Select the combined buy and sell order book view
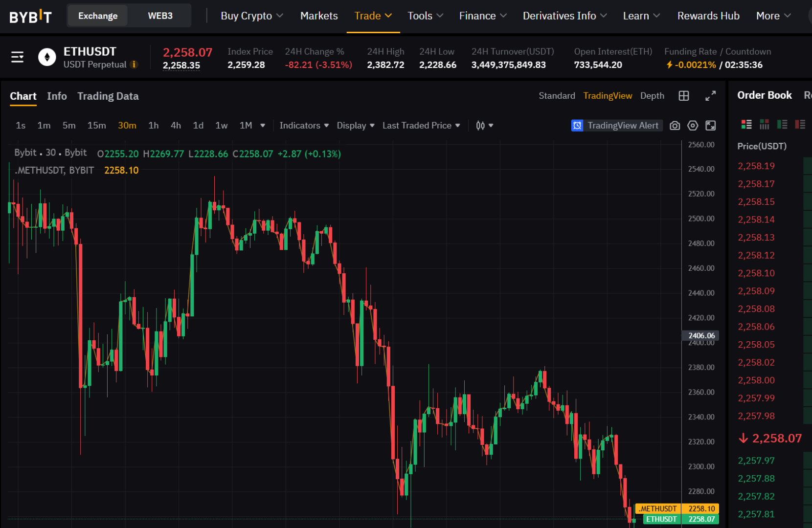The width and height of the screenshot is (812, 528). (x=746, y=124)
